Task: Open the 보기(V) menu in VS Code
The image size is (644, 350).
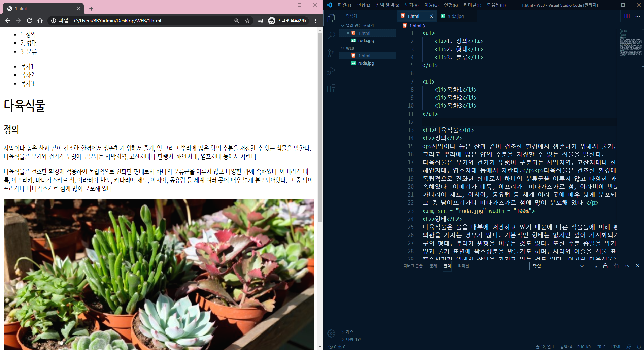Action: click(412, 5)
